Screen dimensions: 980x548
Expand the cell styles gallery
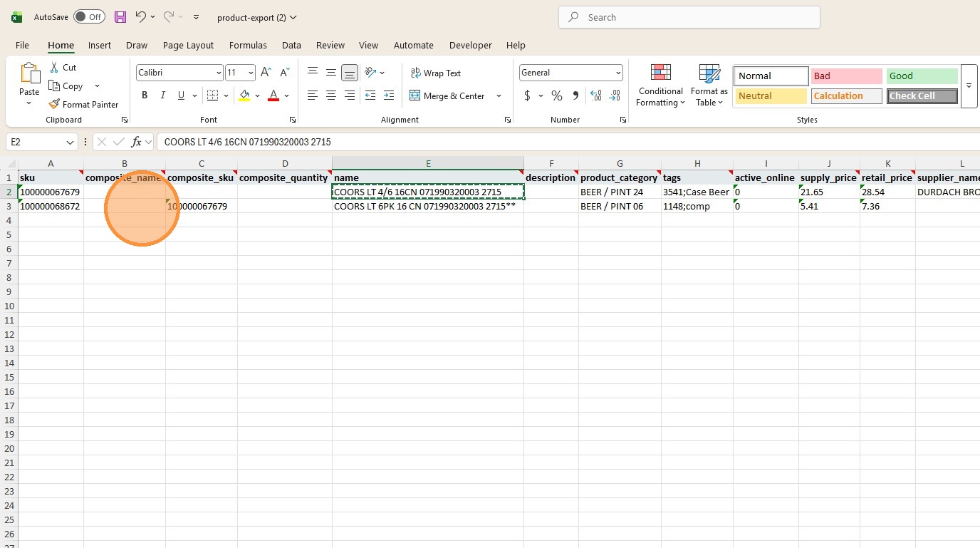coord(969,86)
